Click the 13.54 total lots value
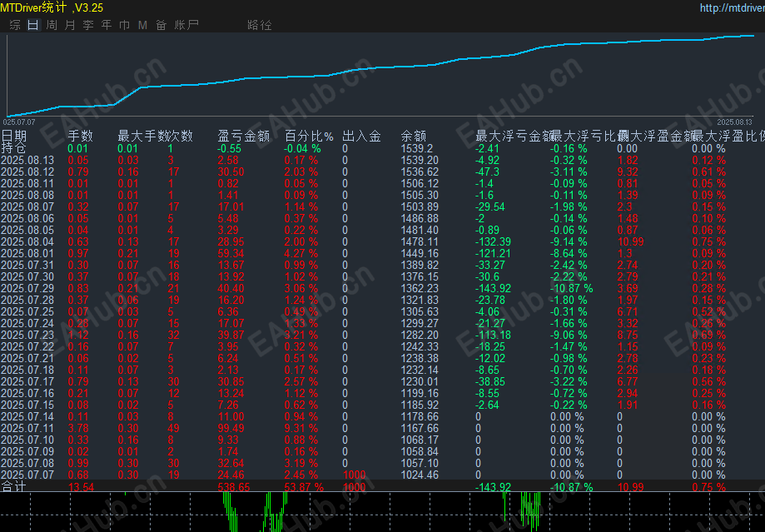Image resolution: width=765 pixels, height=532 pixels. pos(81,487)
